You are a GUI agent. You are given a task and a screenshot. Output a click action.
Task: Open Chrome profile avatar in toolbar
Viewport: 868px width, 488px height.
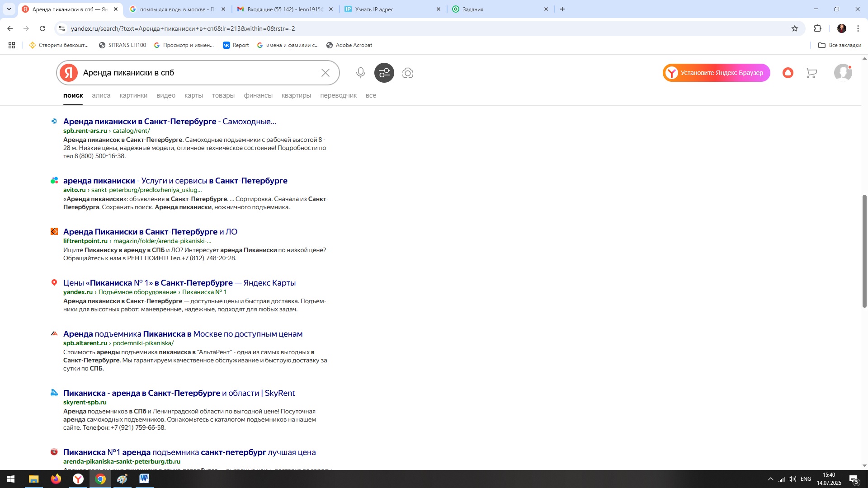point(842,28)
